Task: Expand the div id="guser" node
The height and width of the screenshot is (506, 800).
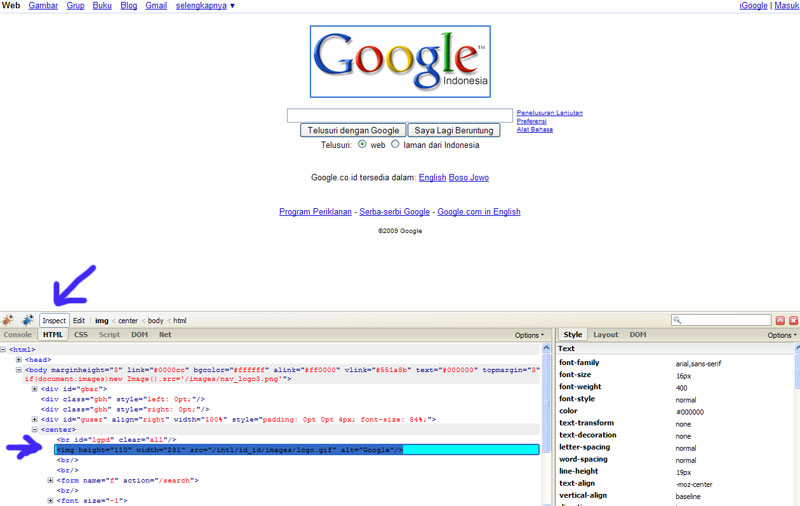Action: tap(35, 419)
